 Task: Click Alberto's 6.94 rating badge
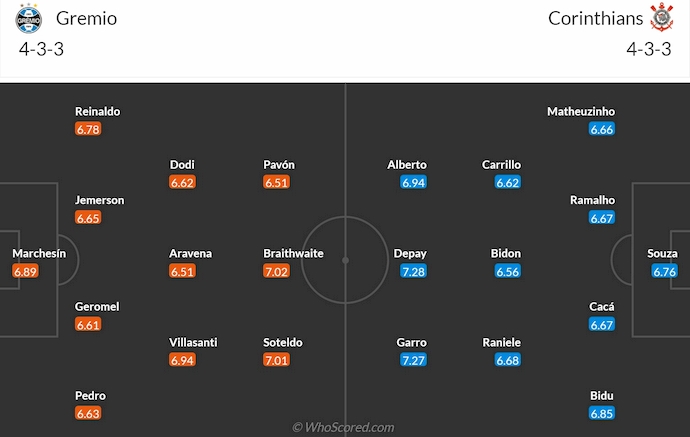pos(413,182)
